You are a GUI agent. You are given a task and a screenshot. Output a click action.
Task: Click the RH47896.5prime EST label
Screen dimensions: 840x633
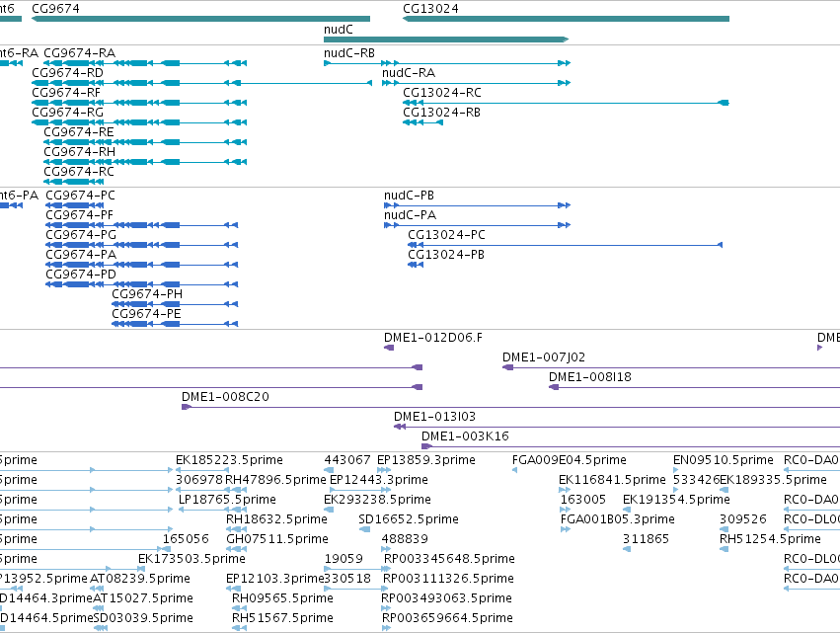[276, 480]
